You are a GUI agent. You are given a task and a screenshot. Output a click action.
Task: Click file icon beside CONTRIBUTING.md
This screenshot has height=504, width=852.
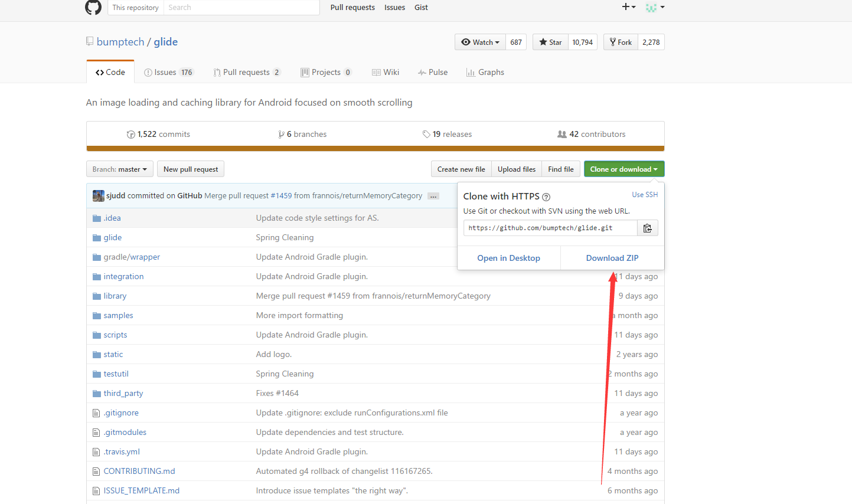(x=96, y=472)
